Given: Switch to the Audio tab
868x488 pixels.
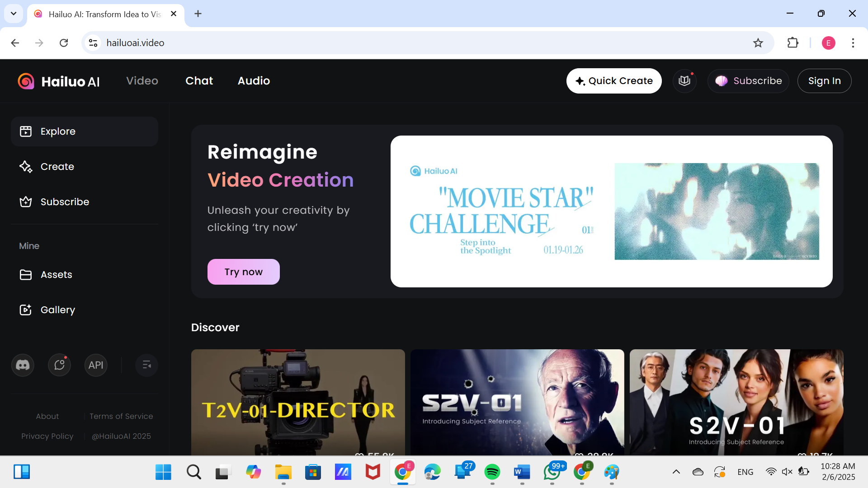Looking at the screenshot, I should [254, 81].
